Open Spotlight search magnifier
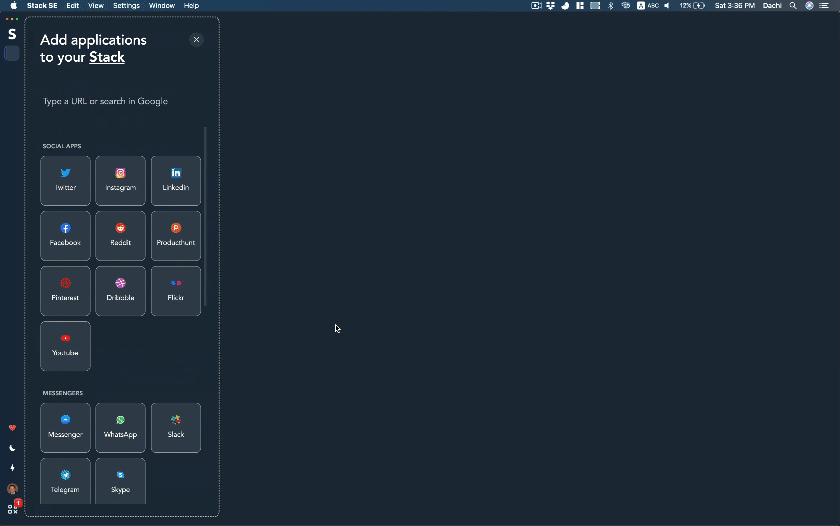 [x=793, y=5]
